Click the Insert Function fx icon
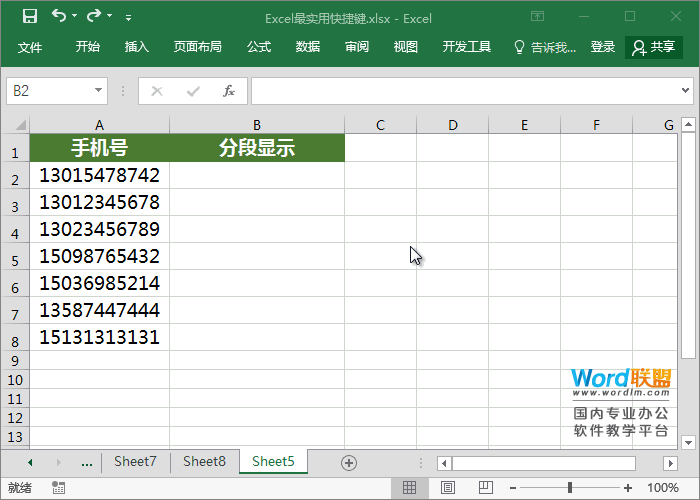 point(228,91)
